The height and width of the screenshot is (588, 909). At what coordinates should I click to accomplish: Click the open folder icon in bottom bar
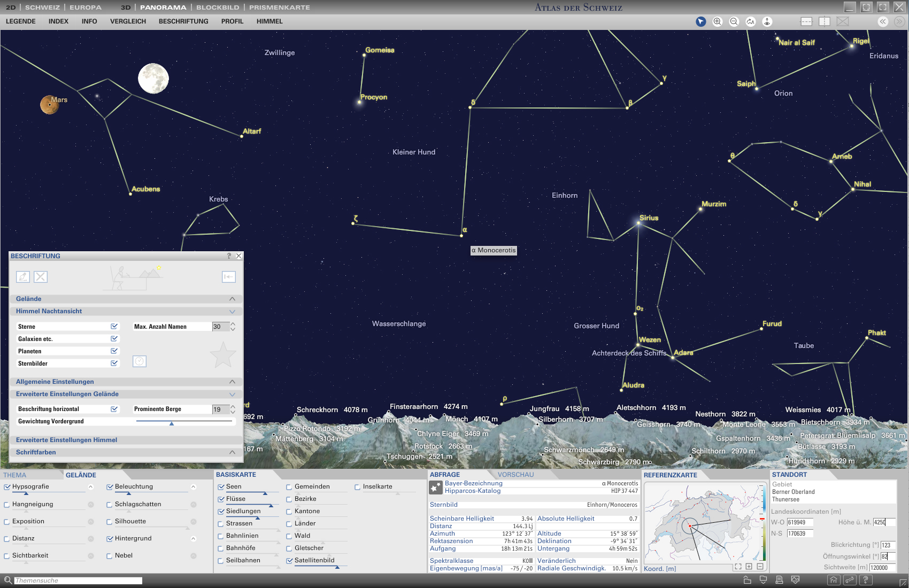coord(747,580)
